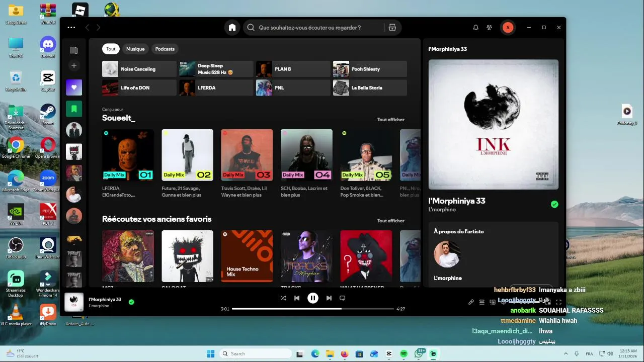Open OBS Studio desktop icon
Screen dimensions: 644x362
(16, 248)
